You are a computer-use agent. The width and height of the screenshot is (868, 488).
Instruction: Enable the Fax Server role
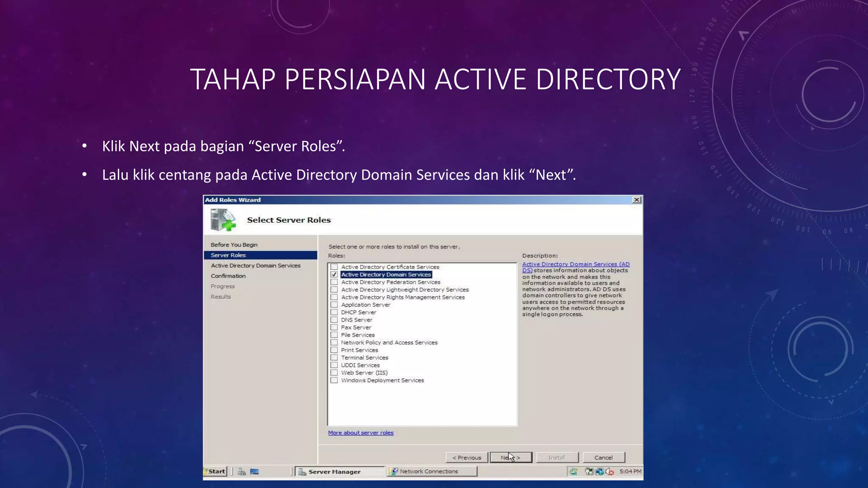click(334, 327)
